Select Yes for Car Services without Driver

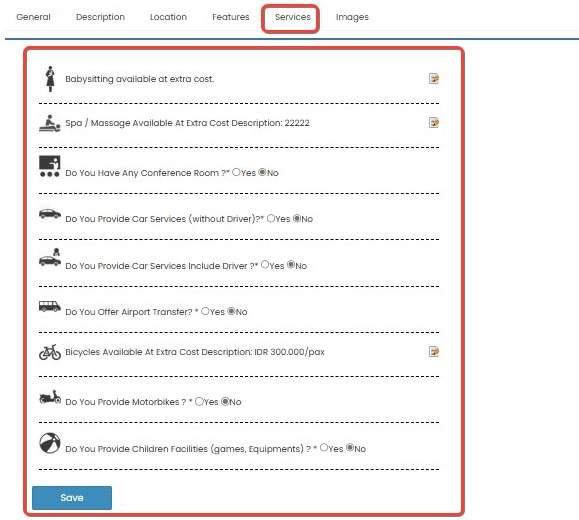pyautogui.click(x=271, y=218)
